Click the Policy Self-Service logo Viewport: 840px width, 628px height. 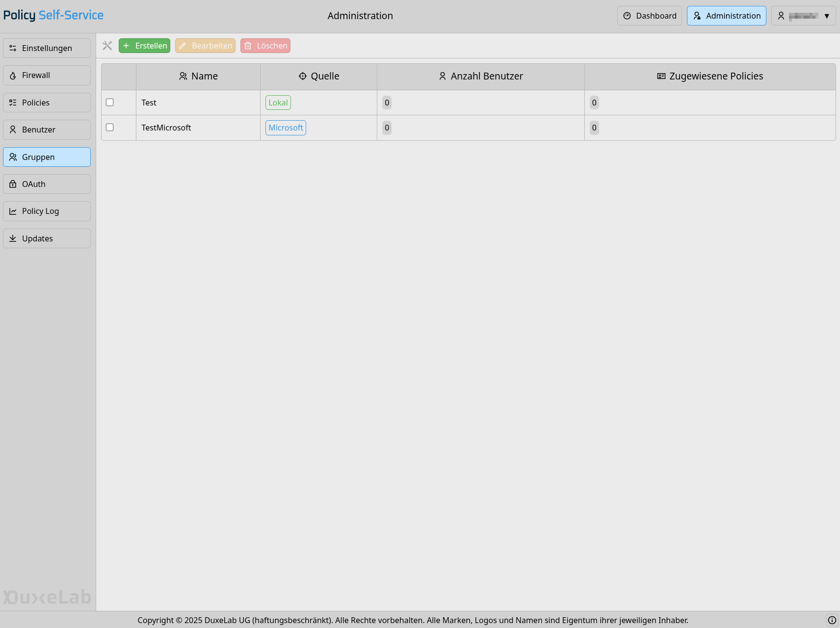53,15
